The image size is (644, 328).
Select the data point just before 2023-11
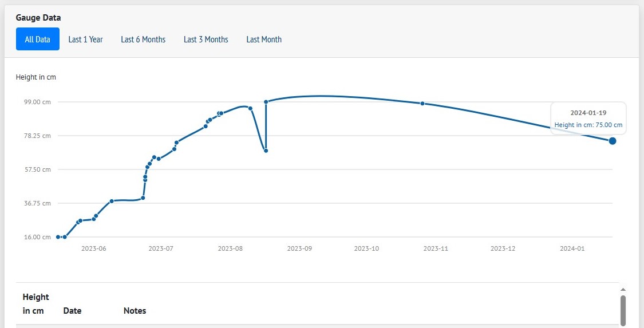point(422,104)
